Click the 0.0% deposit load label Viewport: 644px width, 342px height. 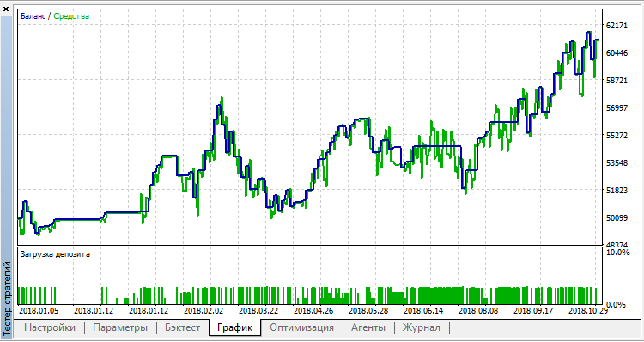coord(616,304)
